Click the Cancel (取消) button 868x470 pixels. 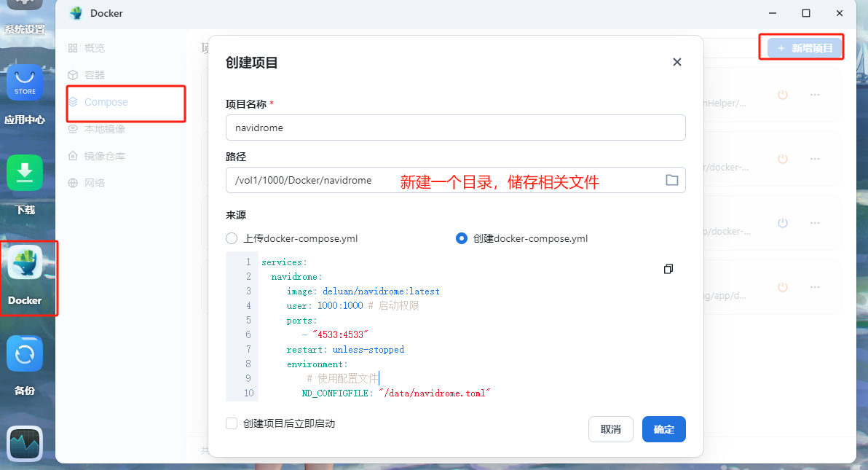coord(611,429)
